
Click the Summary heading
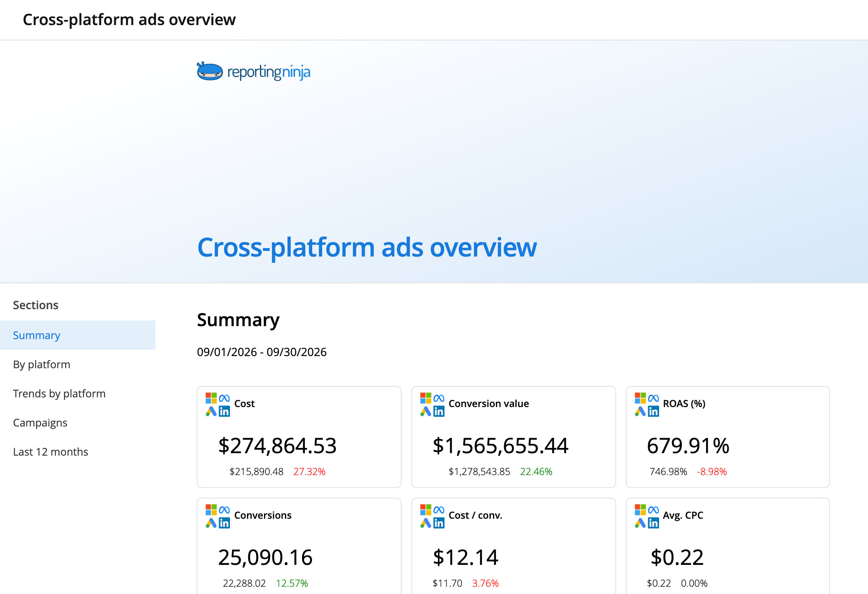coord(238,320)
